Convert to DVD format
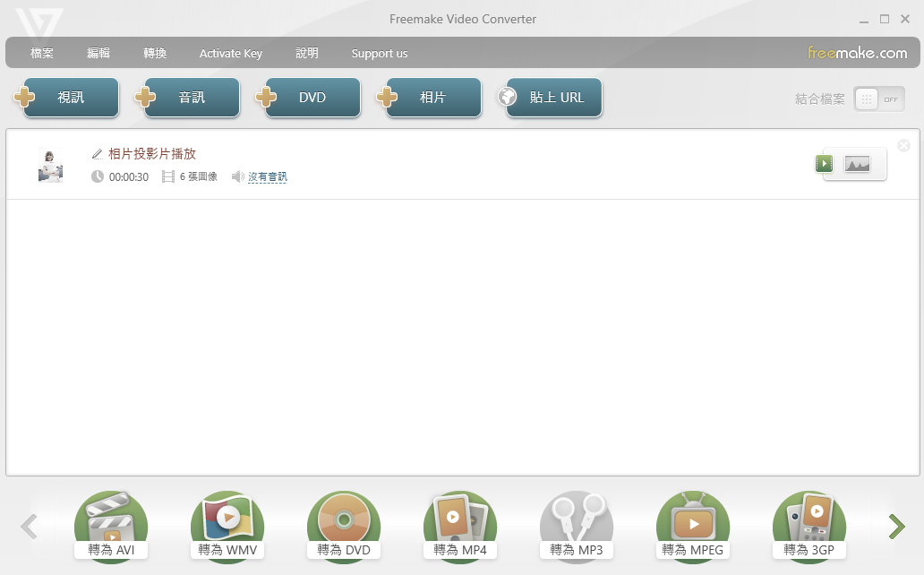Image resolution: width=924 pixels, height=575 pixels. 344,527
